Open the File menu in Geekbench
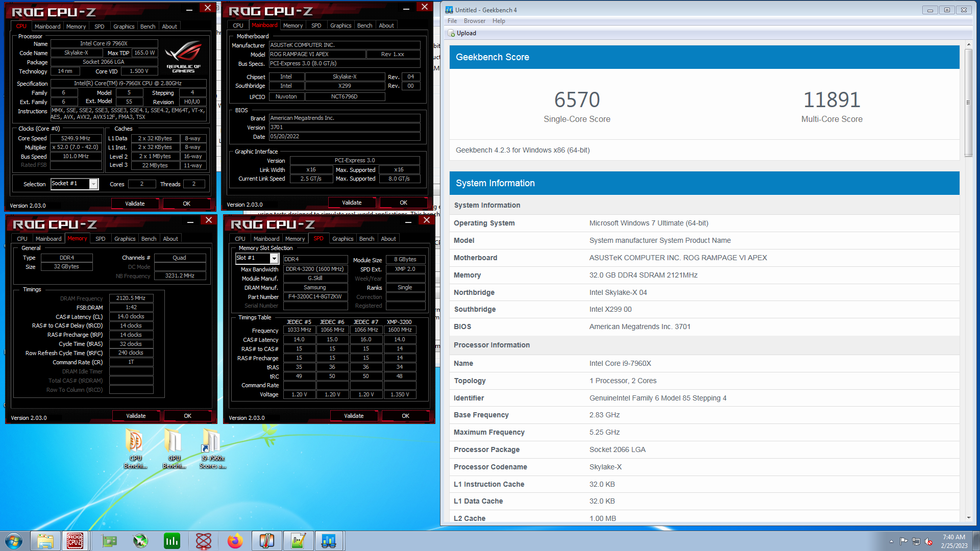The width and height of the screenshot is (980, 551). point(452,21)
